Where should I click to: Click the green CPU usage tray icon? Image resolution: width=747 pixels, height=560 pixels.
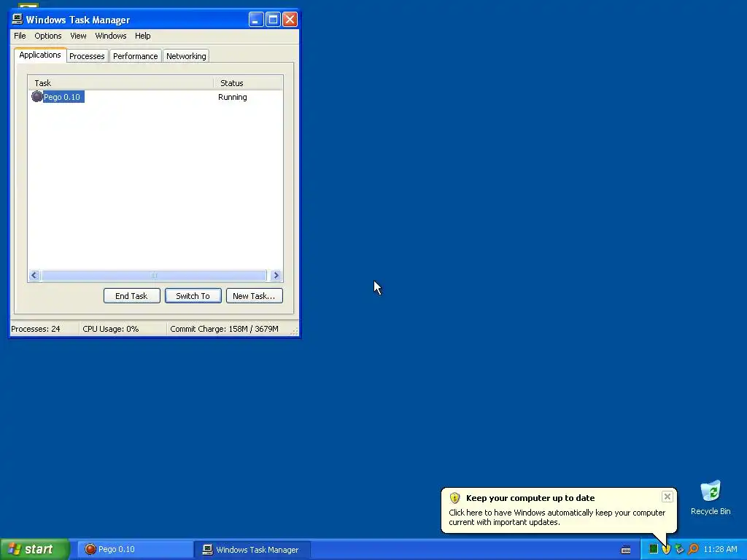click(654, 549)
